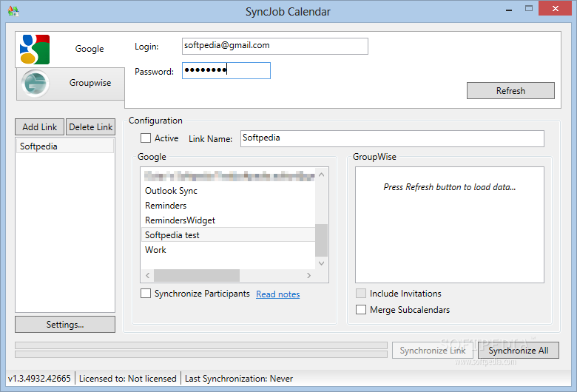Open the Settings... dialog

click(65, 324)
